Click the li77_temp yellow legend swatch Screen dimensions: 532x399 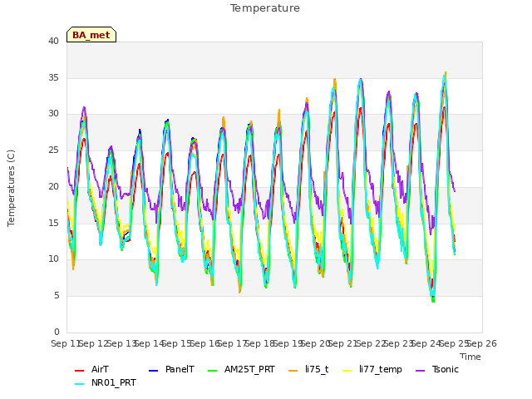347,371
